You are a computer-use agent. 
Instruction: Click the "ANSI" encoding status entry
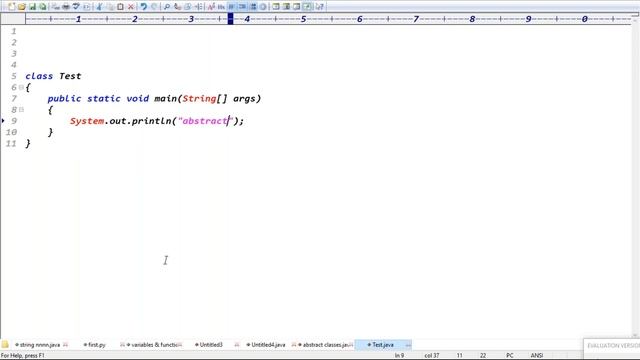(x=536, y=356)
